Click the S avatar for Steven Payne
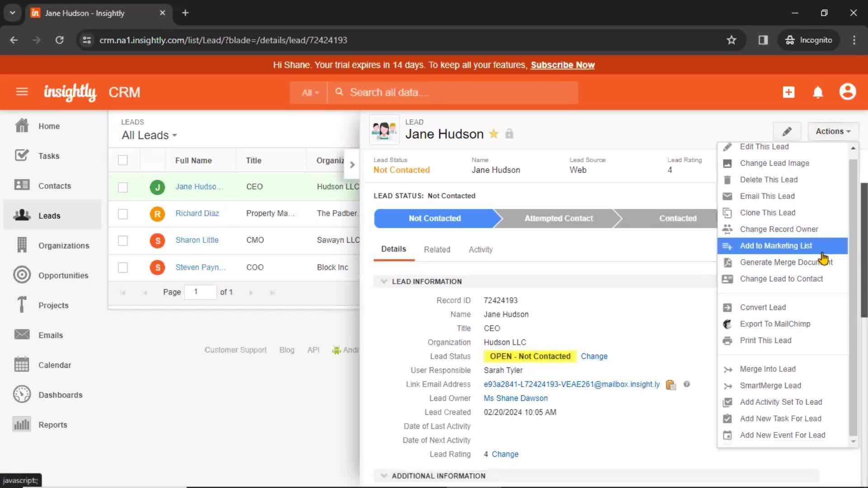Image resolution: width=868 pixels, height=488 pixels. (x=157, y=267)
